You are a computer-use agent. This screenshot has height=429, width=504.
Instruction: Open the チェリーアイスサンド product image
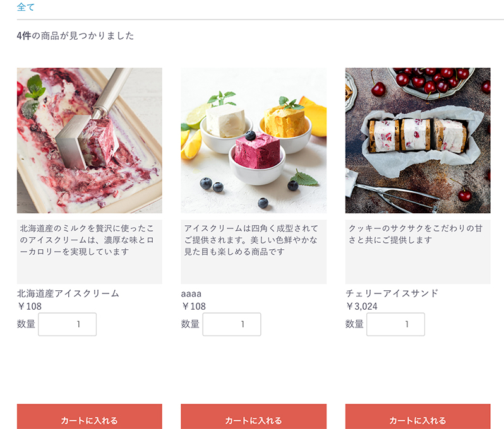pyautogui.click(x=418, y=140)
